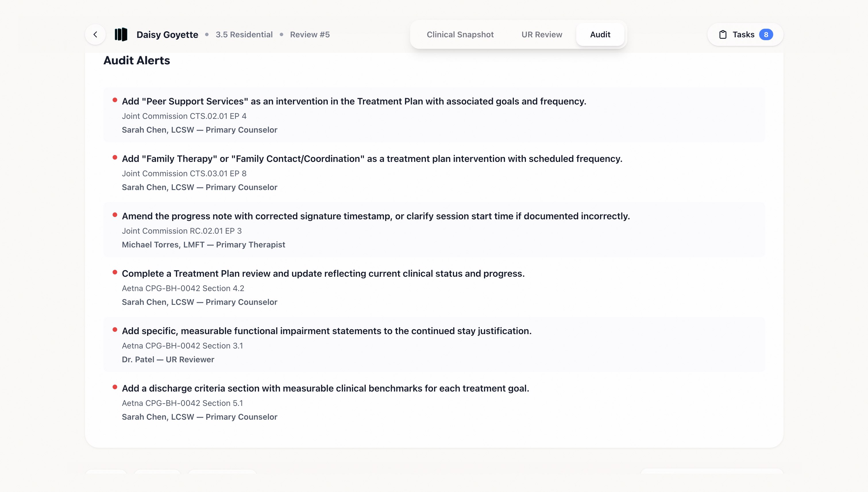
Task: Open the Tasks panel button
Action: (x=745, y=34)
